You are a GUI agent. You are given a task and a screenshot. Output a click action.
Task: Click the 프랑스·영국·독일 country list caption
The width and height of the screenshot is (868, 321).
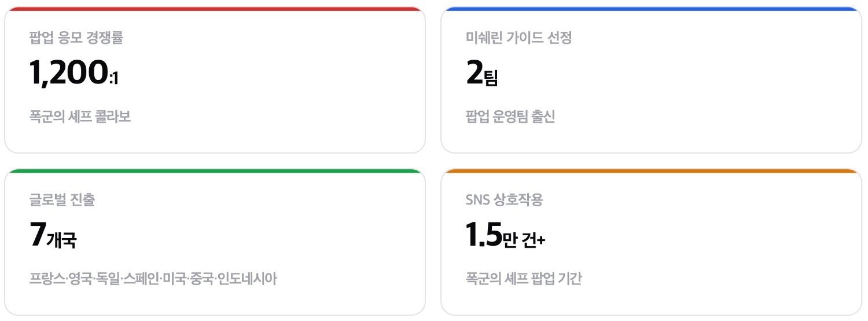click(x=153, y=279)
